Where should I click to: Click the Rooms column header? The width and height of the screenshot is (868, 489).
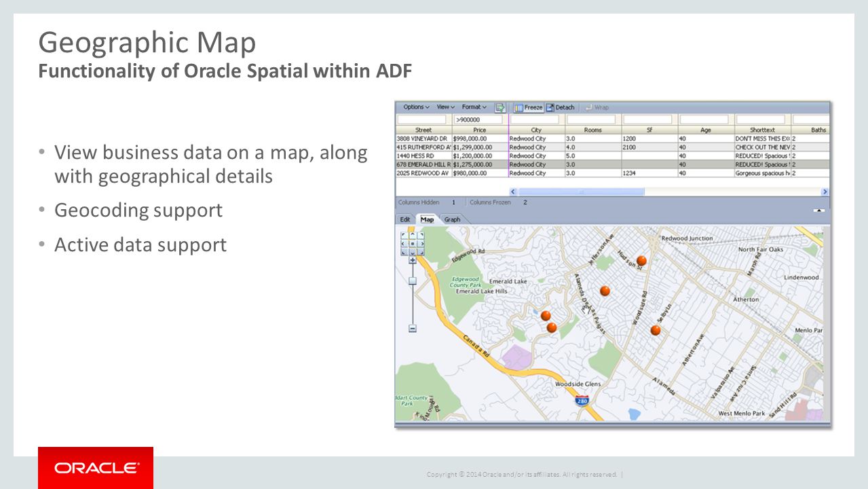coord(593,130)
